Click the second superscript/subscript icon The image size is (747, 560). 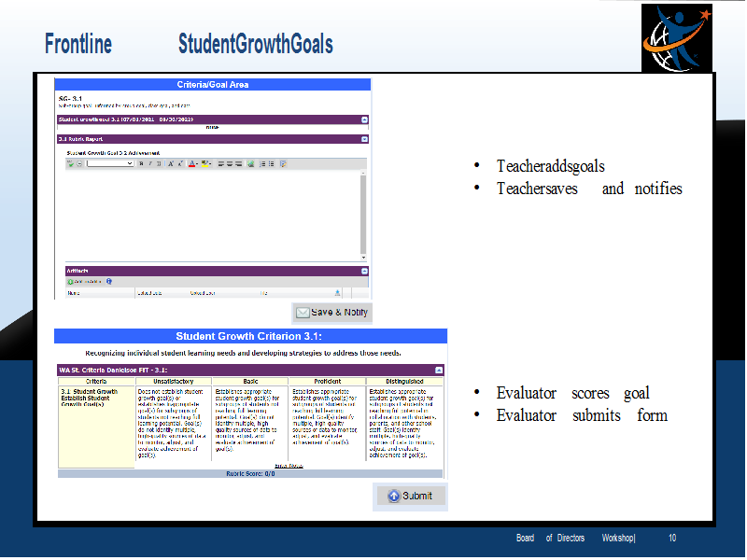[x=180, y=164]
